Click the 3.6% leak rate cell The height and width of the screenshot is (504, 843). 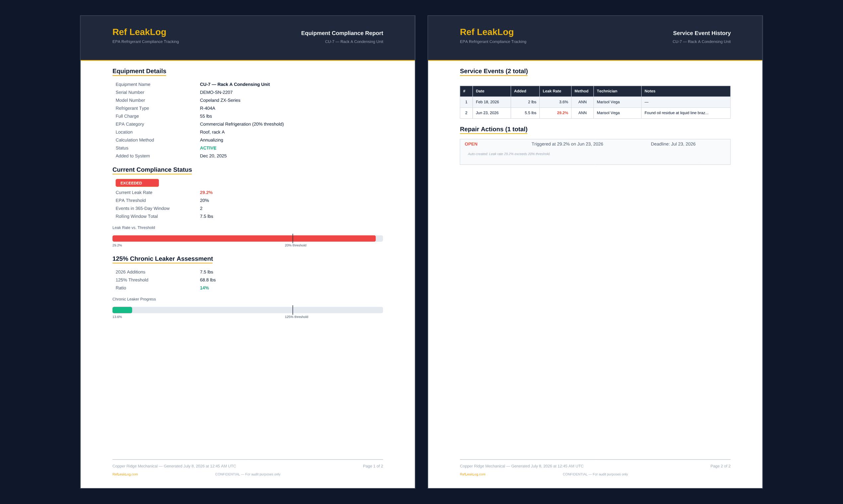[x=555, y=102]
